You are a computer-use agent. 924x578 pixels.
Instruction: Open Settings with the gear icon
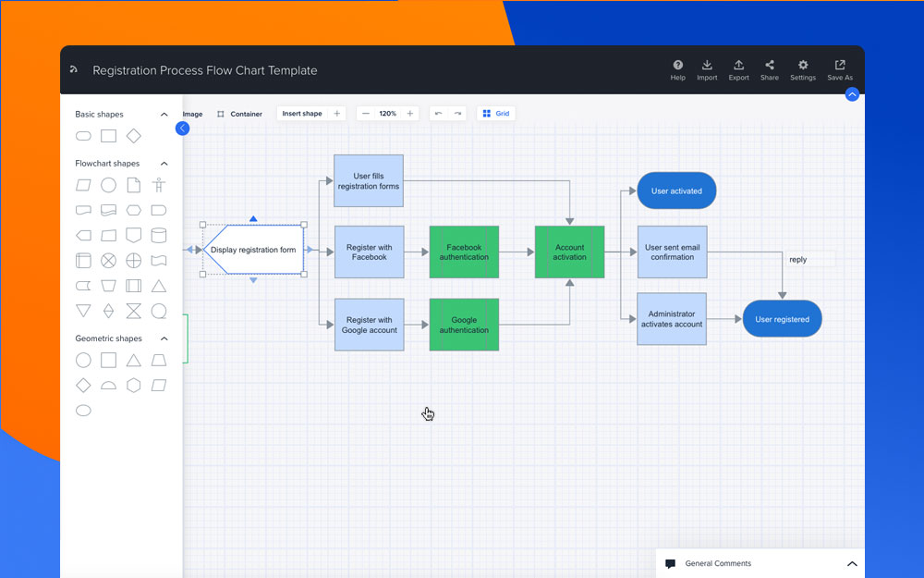(x=803, y=67)
